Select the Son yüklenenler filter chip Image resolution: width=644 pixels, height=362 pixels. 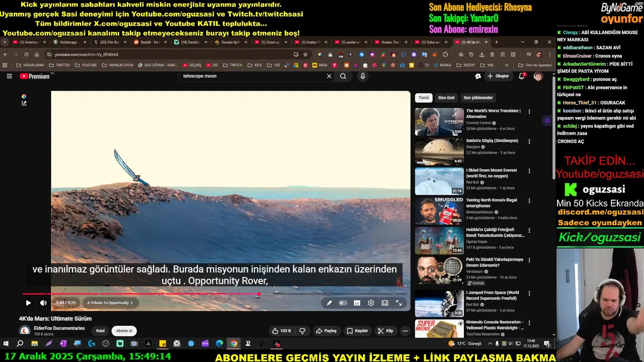pyautogui.click(x=478, y=98)
